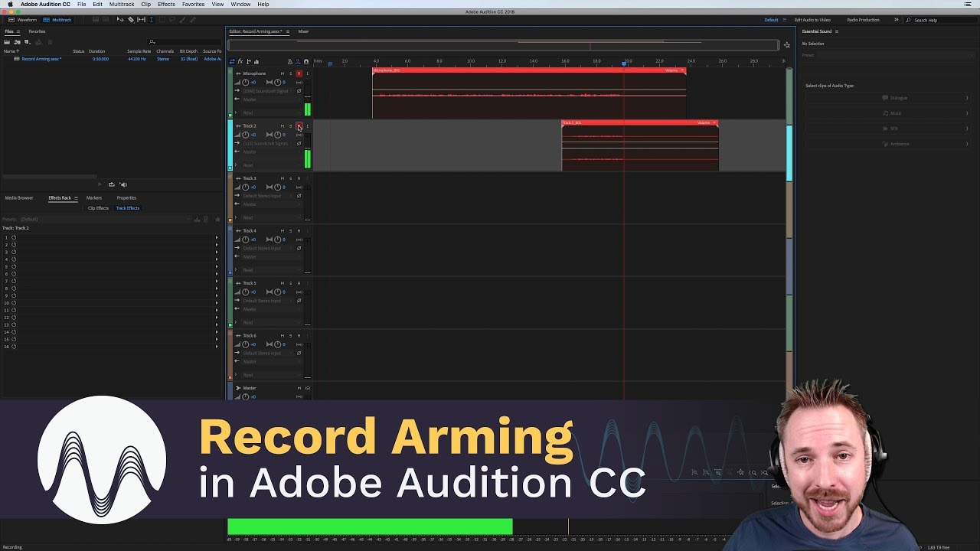Disarm recording on Microphone track

coord(299,73)
